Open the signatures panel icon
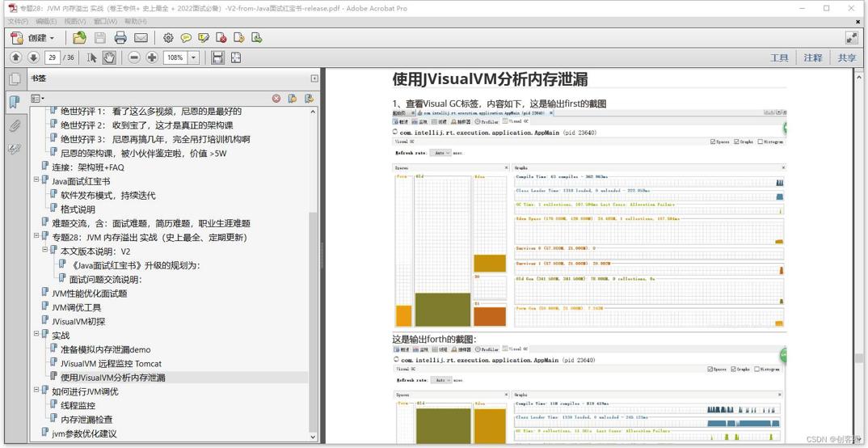The image size is (868, 448). 15,150
